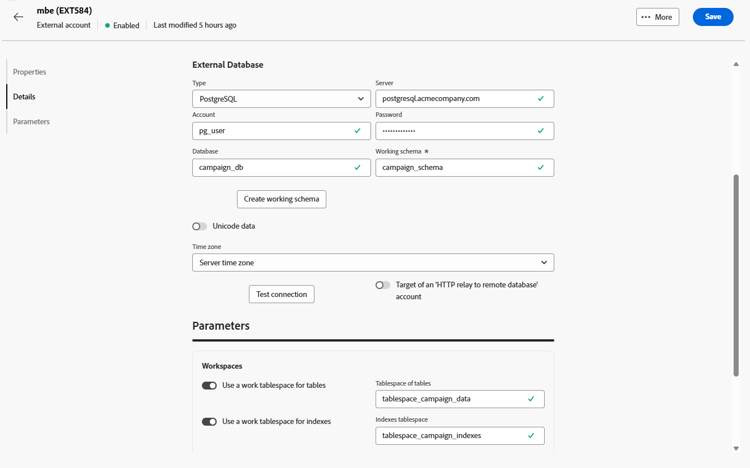Click the Working schema green checkmark

tap(541, 168)
